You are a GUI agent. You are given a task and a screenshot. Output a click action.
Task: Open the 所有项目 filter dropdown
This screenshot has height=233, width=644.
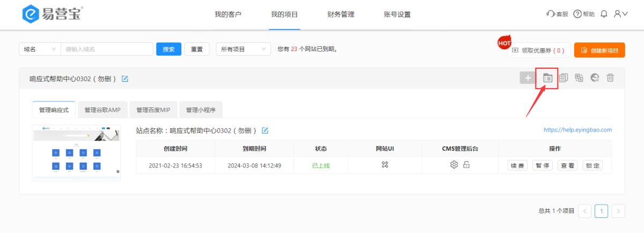[x=243, y=49]
